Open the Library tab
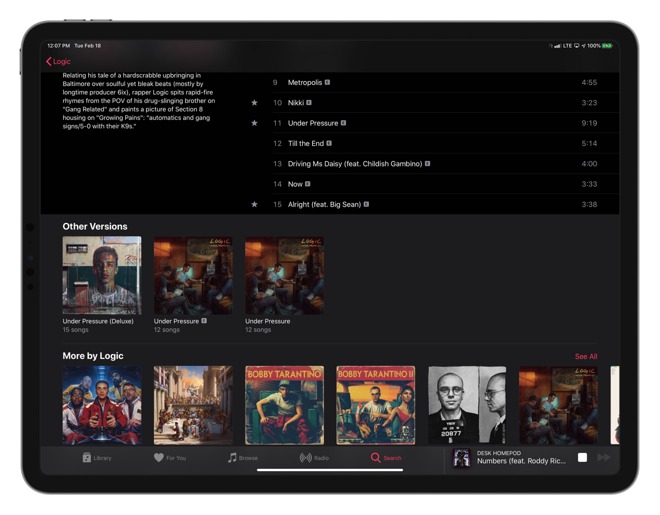This screenshot has height=515, width=660. [x=97, y=458]
